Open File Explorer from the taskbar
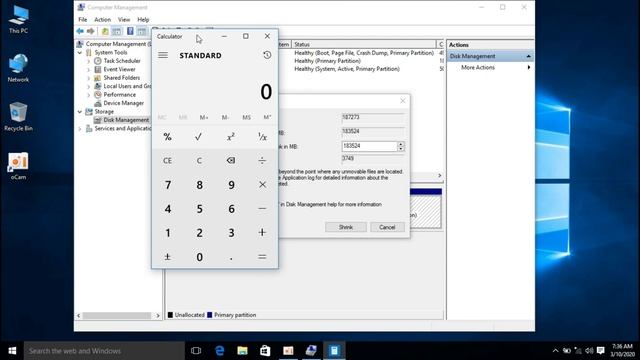 point(242,351)
